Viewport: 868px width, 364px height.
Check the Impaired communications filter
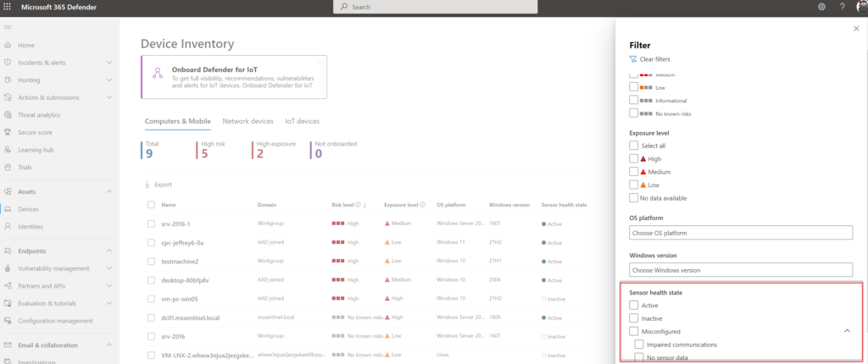click(x=639, y=344)
